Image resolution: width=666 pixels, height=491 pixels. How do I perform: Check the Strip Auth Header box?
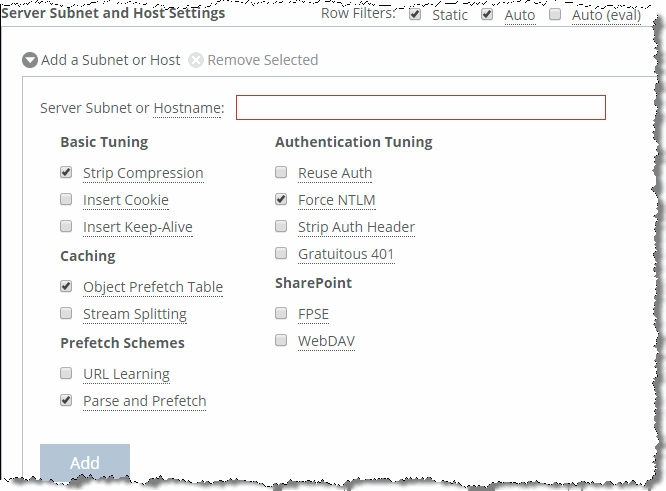pos(281,226)
